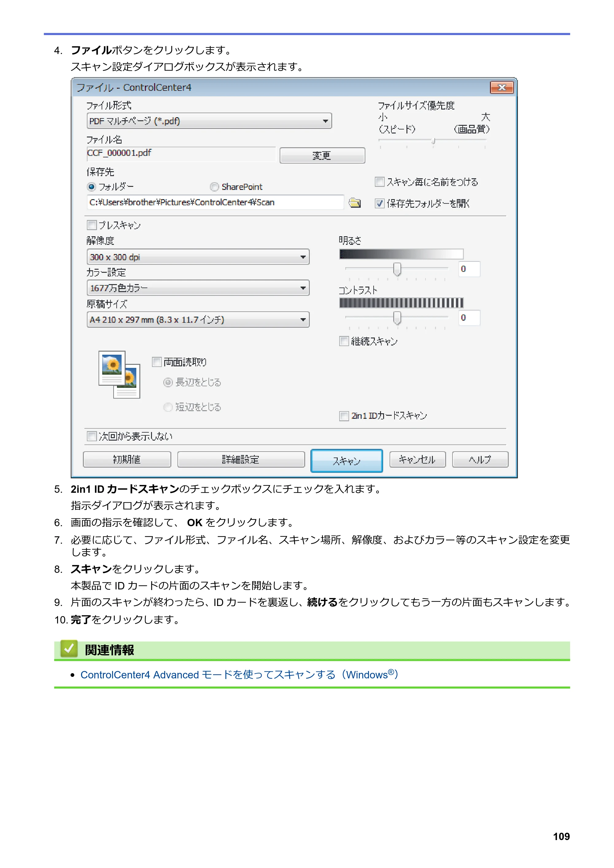The height and width of the screenshot is (868, 614).
Task: Open 詳細設定 advanced settings
Action: click(241, 459)
